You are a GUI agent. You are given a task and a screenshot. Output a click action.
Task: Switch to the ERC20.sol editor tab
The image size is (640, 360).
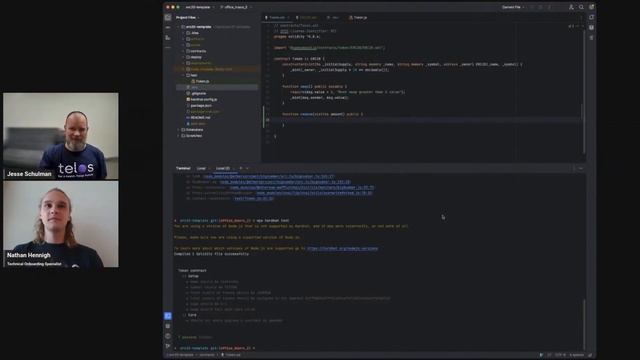[308, 18]
